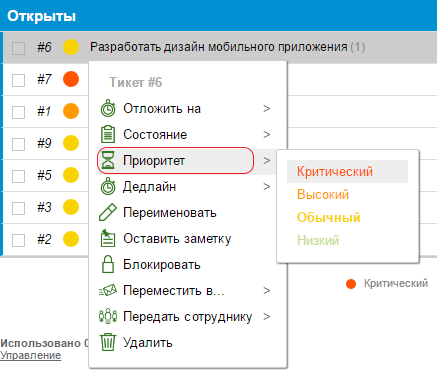The height and width of the screenshot is (380, 437).
Task: Click the ticket number #1
Action: pos(44,111)
